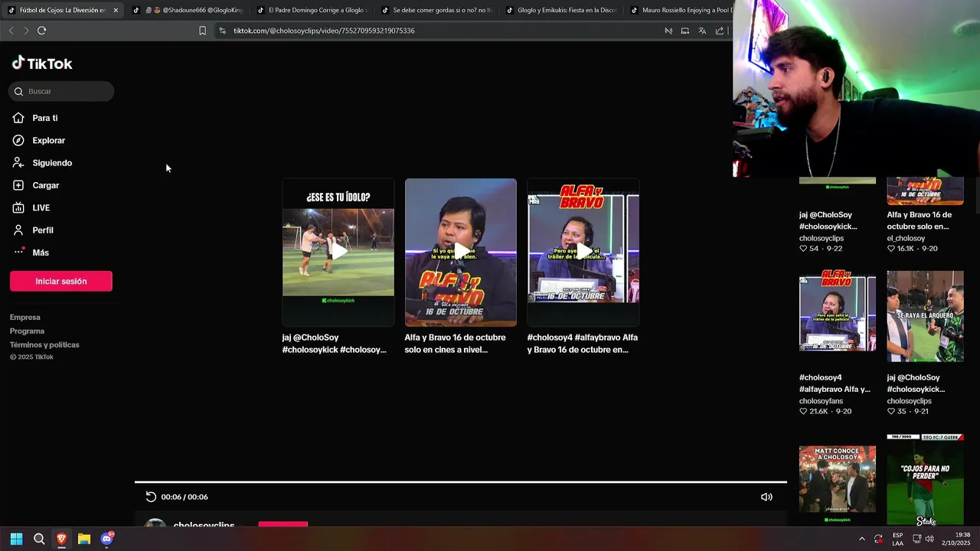Screen dimensions: 980x551
Task: Click the site info icon beside URL
Action: [x=222, y=31]
